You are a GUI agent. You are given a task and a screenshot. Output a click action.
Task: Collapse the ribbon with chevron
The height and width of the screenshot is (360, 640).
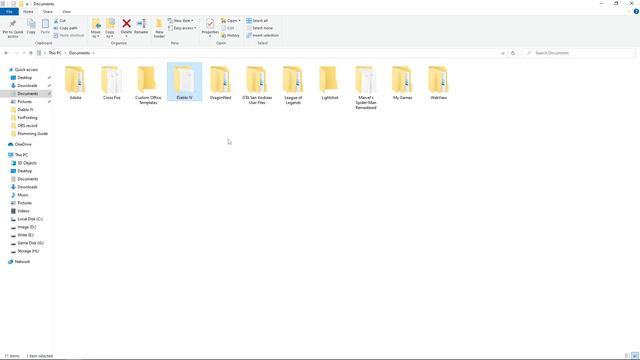629,12
